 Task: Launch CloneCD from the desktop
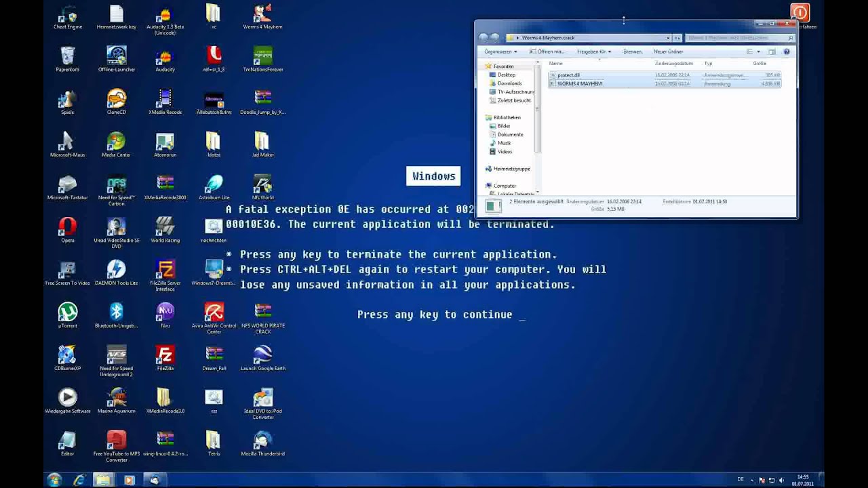116,102
